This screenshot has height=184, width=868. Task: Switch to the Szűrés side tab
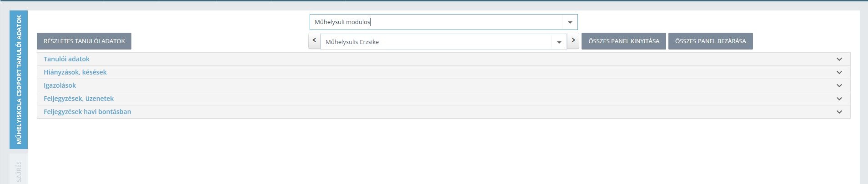[x=19, y=170]
